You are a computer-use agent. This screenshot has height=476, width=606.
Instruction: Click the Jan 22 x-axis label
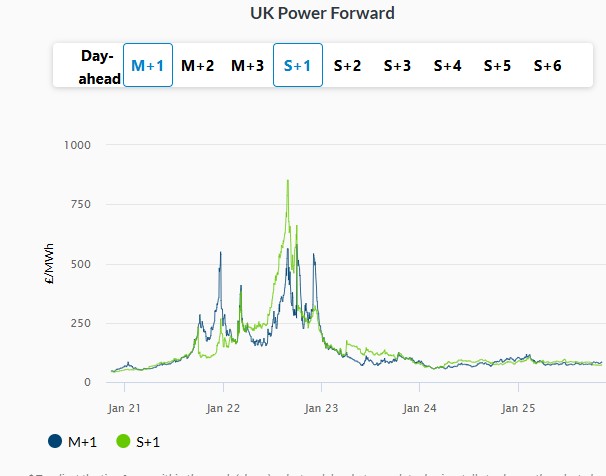click(x=222, y=408)
